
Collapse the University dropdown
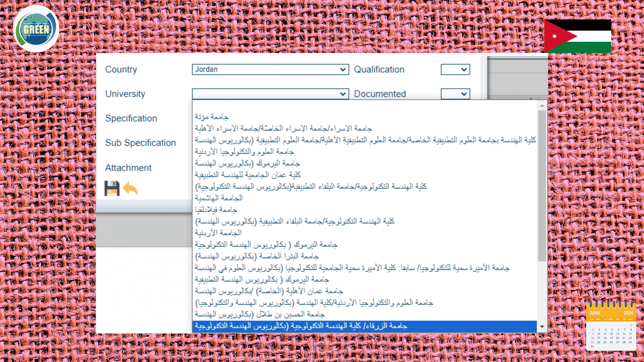(x=270, y=94)
